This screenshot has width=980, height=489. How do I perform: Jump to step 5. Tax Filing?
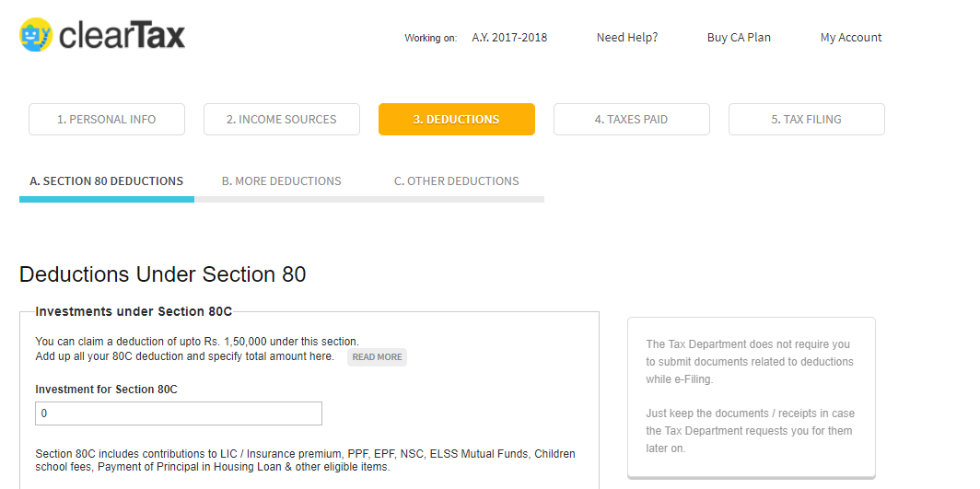807,120
